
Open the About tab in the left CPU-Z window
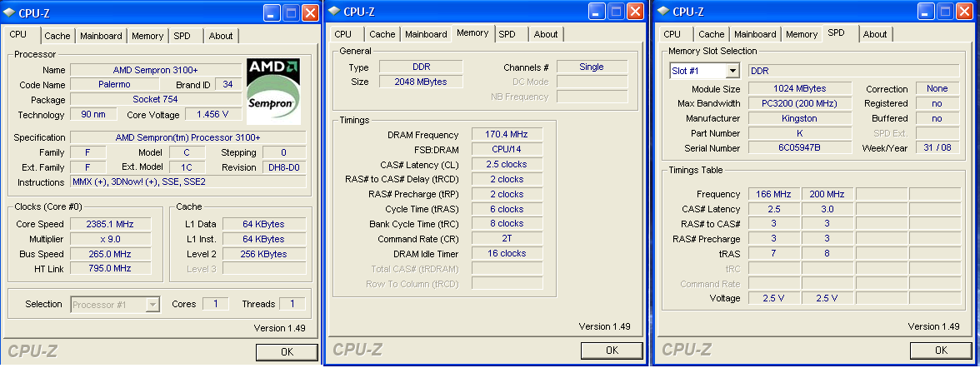tap(221, 36)
